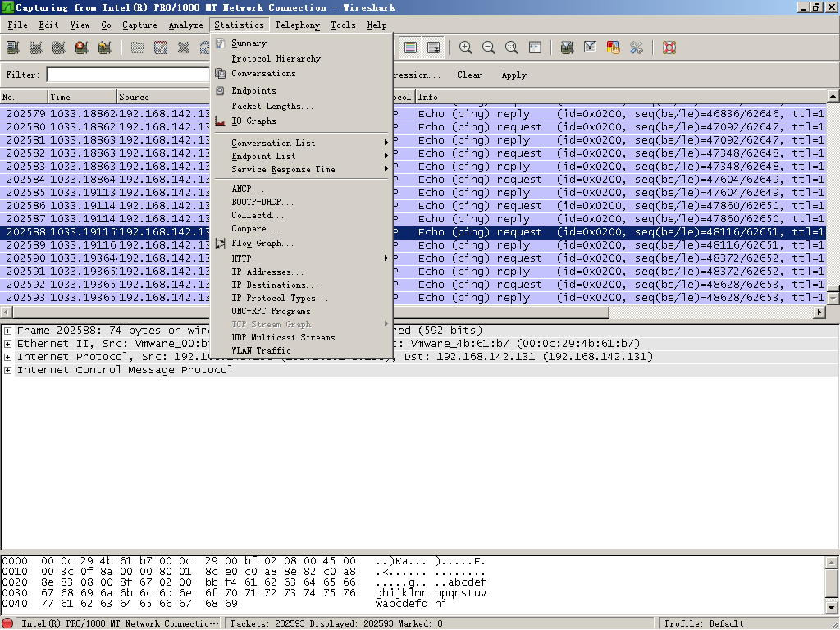The height and width of the screenshot is (630, 840).
Task: Open coloring rules toolbar icon
Action: coord(614,48)
